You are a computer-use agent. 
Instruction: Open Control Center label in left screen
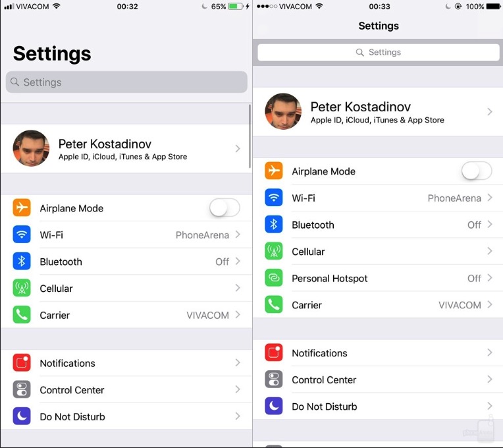point(72,390)
